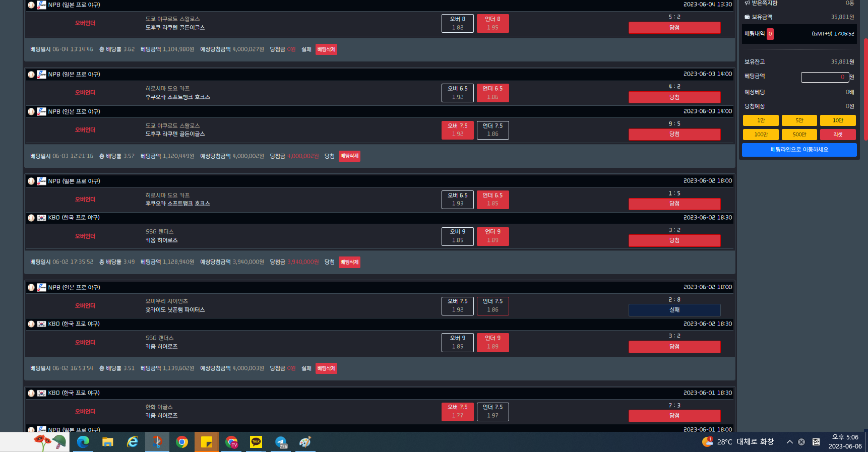The image size is (868, 452).
Task: Click the poppy flower search icon on taskbar
Action: coord(50,442)
